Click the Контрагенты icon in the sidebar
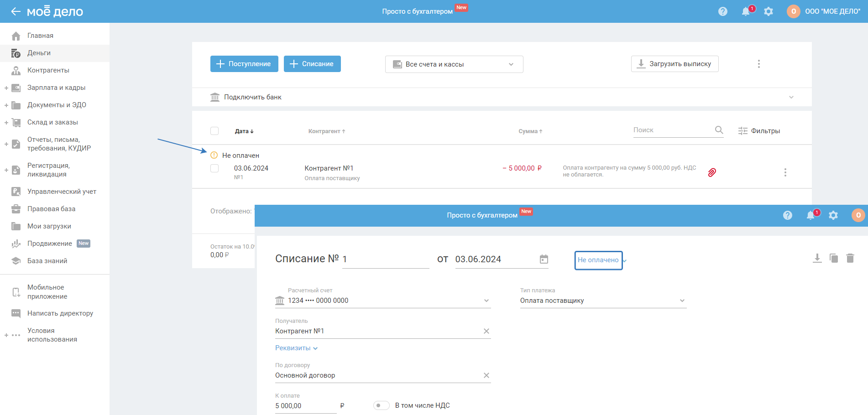Screen dimensions: 868x415 pyautogui.click(x=16, y=70)
